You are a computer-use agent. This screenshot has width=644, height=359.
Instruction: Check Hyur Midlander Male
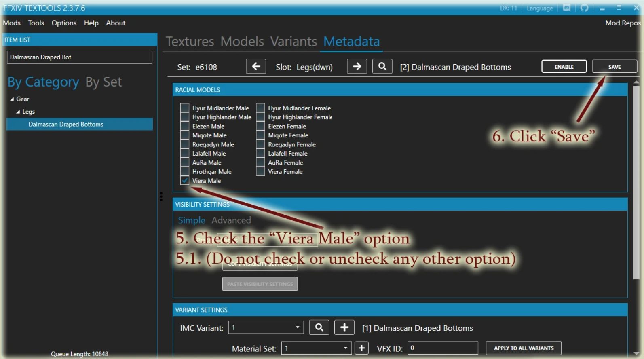coord(185,108)
